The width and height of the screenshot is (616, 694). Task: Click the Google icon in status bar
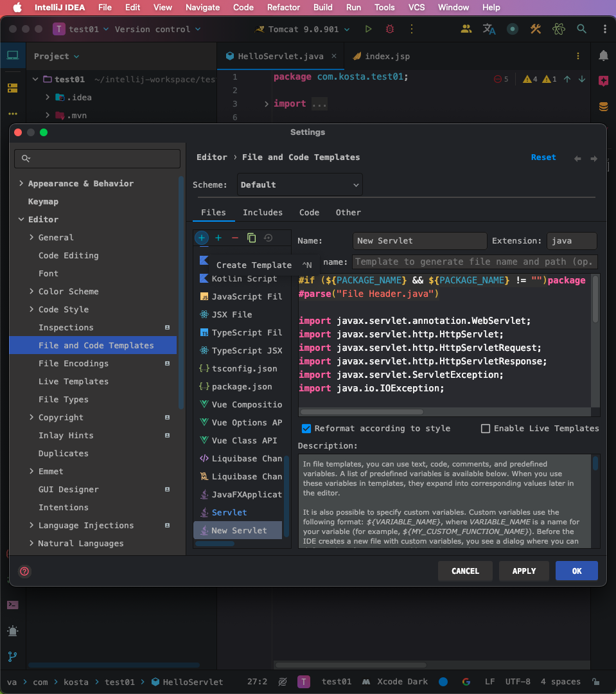(466, 682)
